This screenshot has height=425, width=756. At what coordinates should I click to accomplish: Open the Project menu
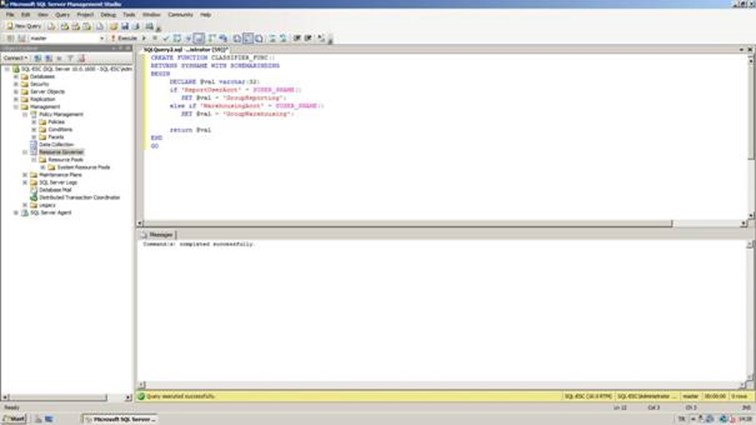coord(85,14)
